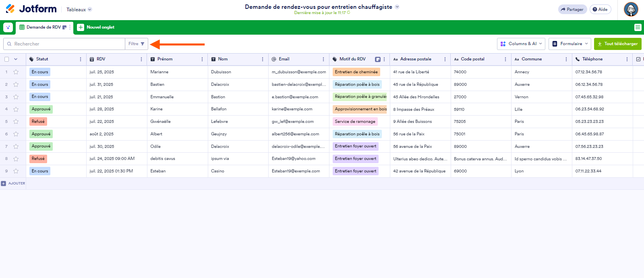Open the Columns & AI dropdown

522,44
